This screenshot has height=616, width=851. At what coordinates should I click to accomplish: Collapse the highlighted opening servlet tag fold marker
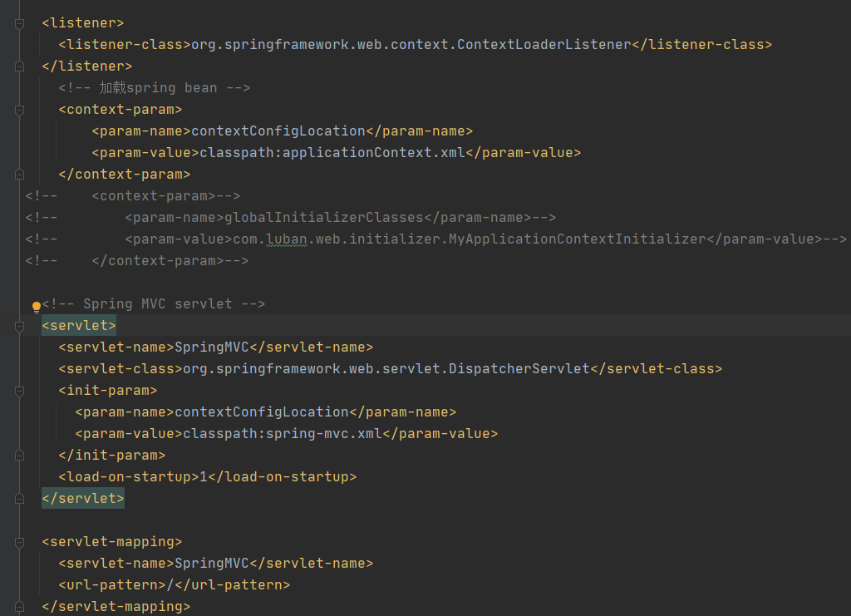pyautogui.click(x=20, y=326)
